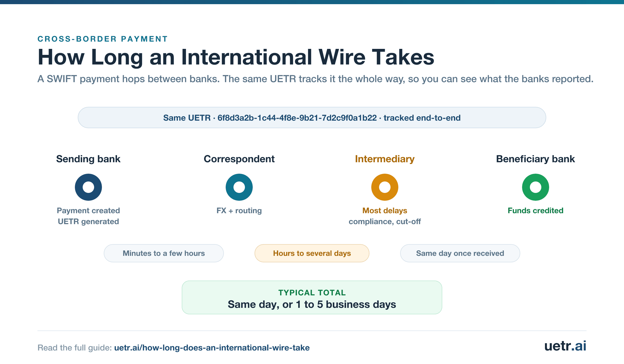Click the 'compliance, cut-off' text
This screenshot has height=364, width=624.
(x=385, y=221)
